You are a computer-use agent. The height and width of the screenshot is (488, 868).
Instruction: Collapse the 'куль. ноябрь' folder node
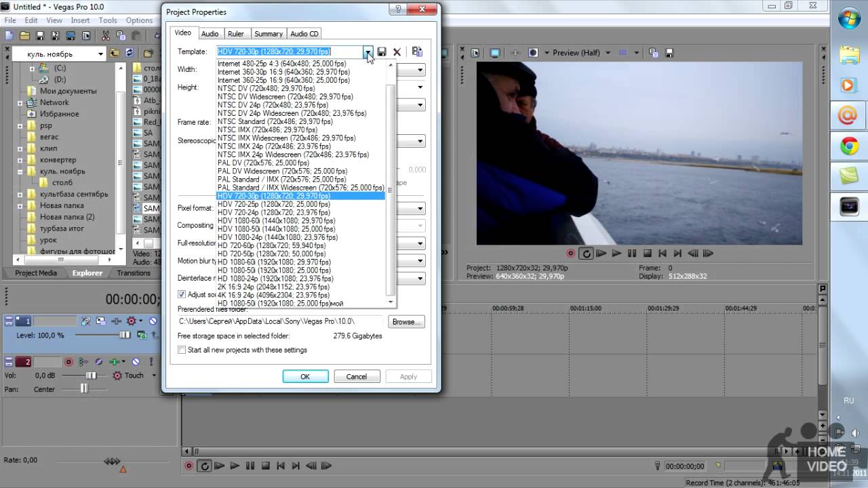[20, 171]
